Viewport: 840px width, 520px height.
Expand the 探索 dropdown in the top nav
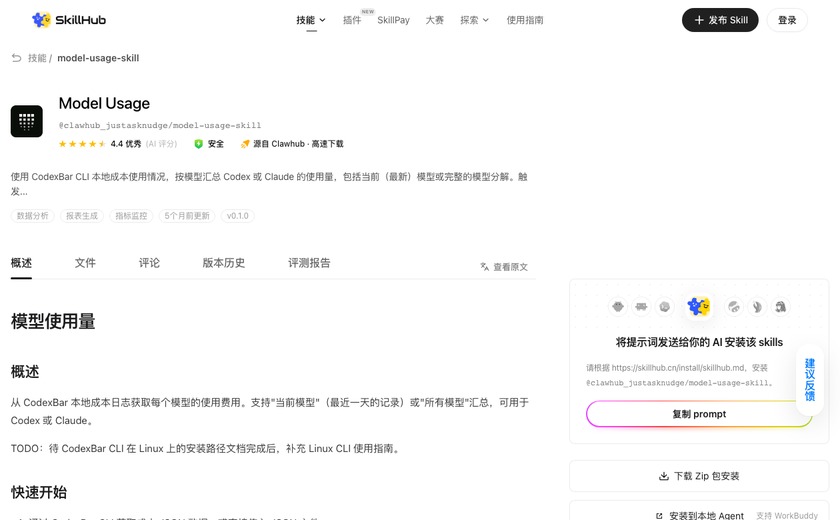[475, 20]
